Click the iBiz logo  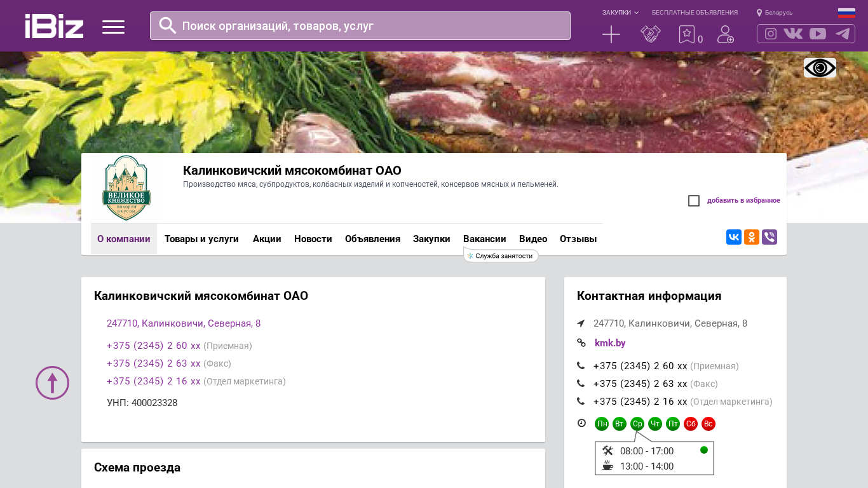tap(54, 26)
